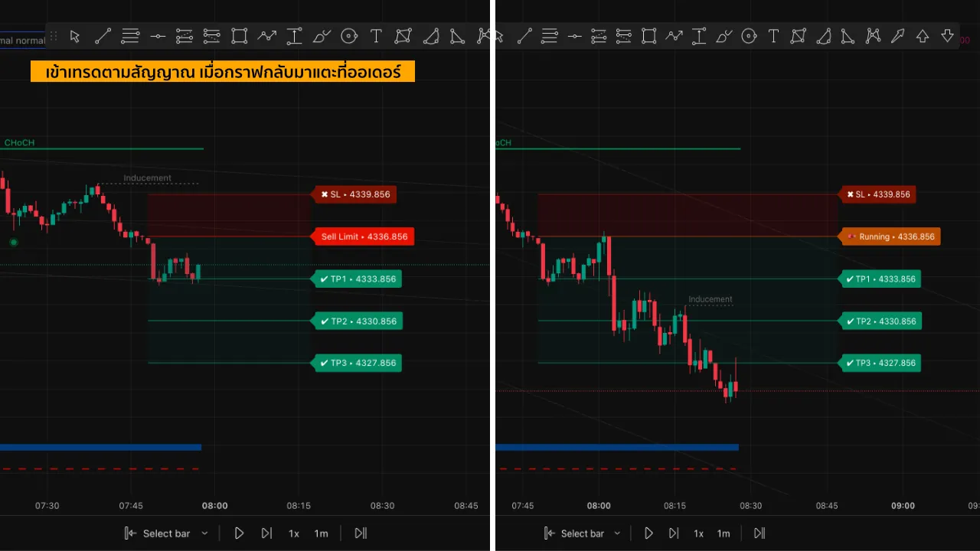Open Select bar dropdown in left replay bar
This screenshot has height=551, width=980.
(166, 533)
